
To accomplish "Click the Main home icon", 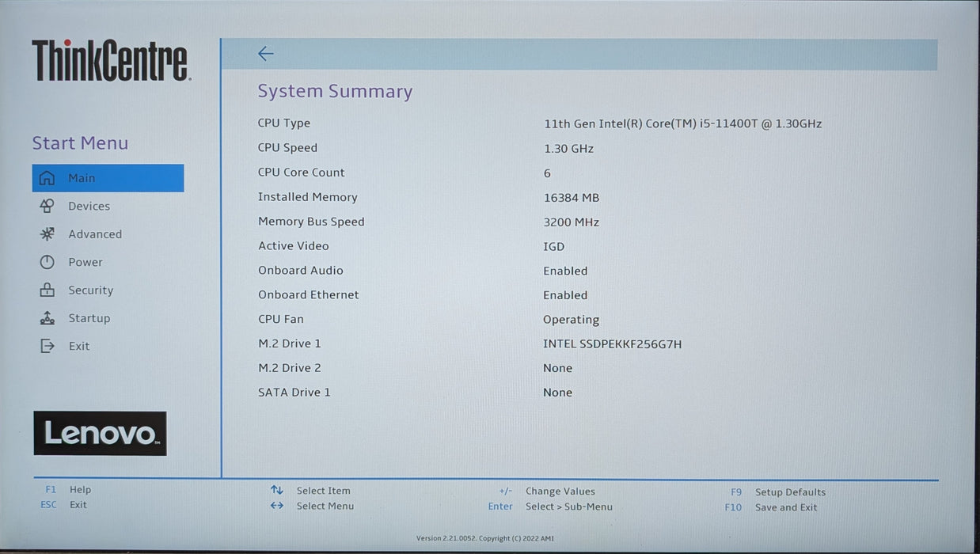I will point(47,178).
